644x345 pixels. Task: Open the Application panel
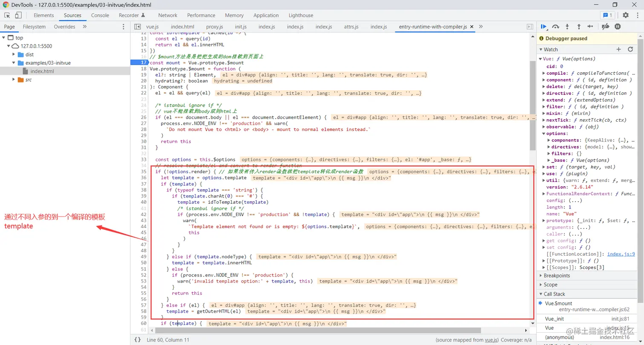266,15
